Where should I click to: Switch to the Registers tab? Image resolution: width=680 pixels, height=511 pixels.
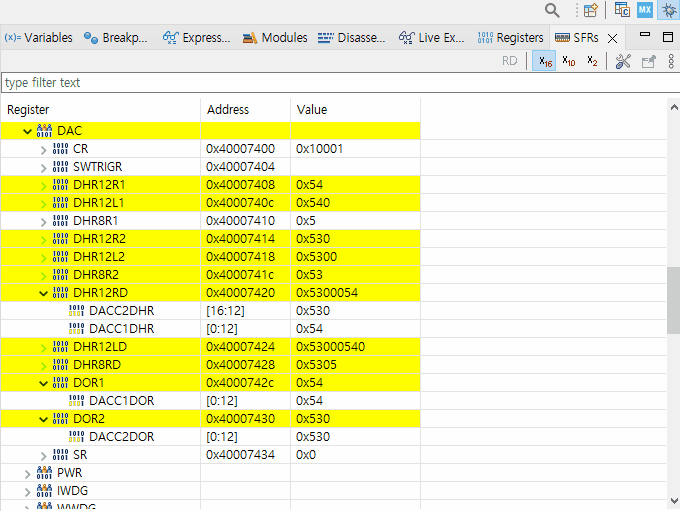[510, 38]
